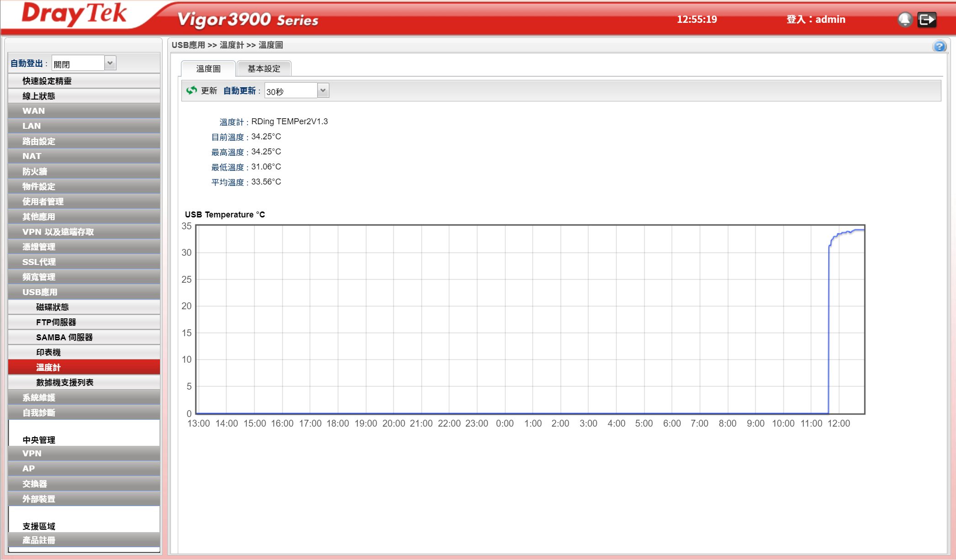Click the thermometer name RDing TEMPer2V1.3
The width and height of the screenshot is (956, 560).
[290, 122]
